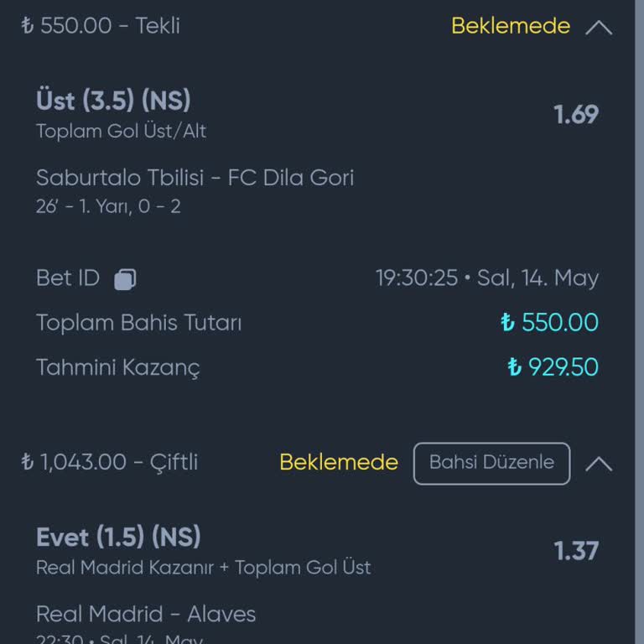Click Beklemede status of the Tekli bet

[510, 26]
